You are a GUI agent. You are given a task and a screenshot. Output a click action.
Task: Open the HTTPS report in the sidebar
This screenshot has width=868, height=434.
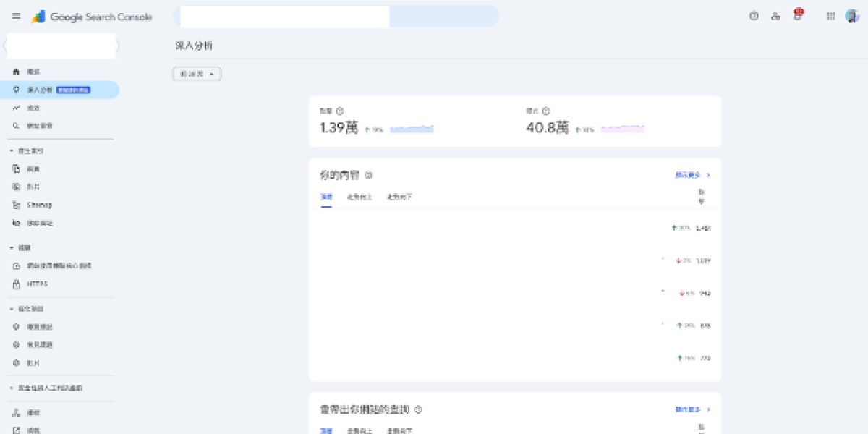pos(35,284)
